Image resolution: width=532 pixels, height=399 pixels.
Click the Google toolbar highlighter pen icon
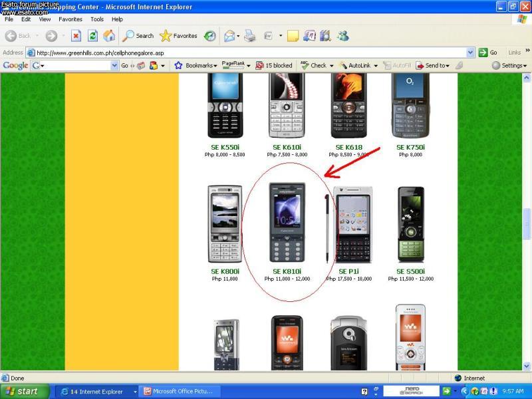[x=459, y=65]
